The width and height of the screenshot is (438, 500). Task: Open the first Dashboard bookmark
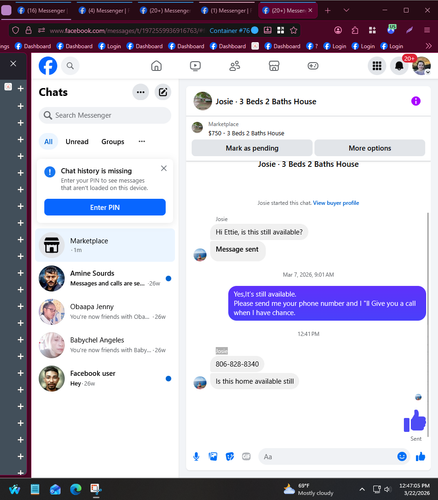pyautogui.click(x=33, y=46)
